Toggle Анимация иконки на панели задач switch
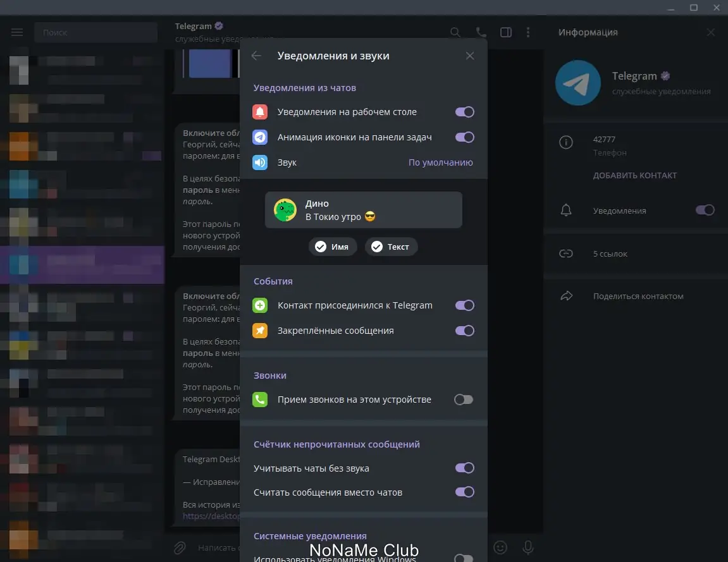The image size is (728, 562). point(464,137)
